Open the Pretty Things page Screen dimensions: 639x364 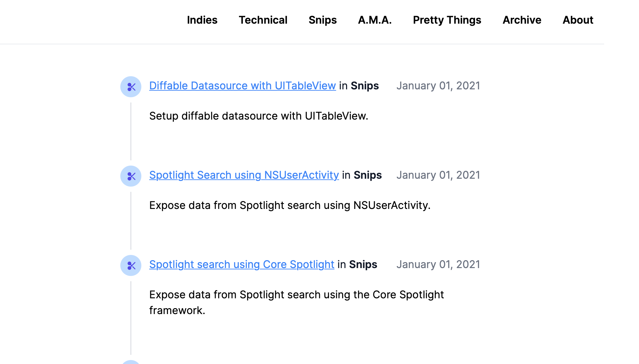[x=447, y=20]
